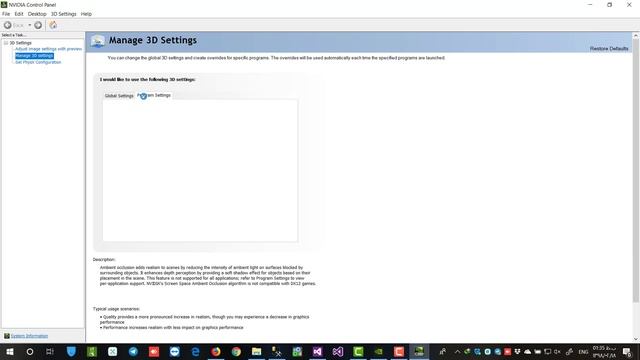Open the Action Center notifications icon
This screenshot has width=640, height=360.
point(627,351)
